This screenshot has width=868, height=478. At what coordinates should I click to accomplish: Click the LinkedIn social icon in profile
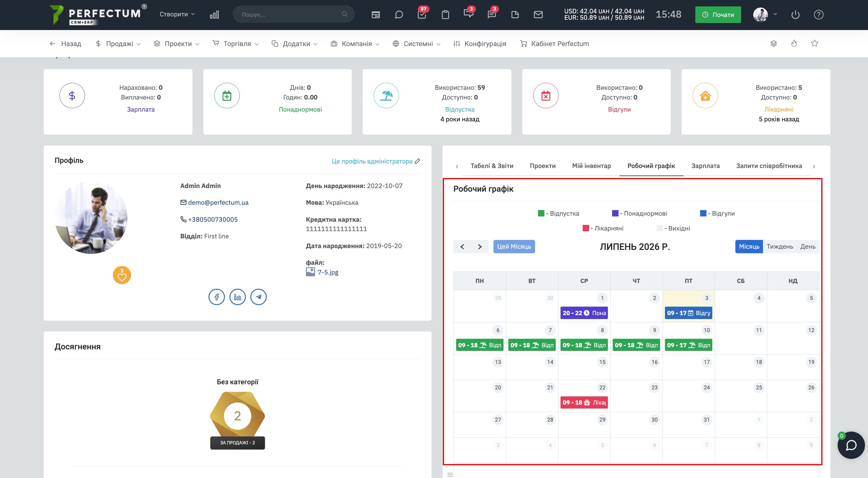pyautogui.click(x=238, y=297)
